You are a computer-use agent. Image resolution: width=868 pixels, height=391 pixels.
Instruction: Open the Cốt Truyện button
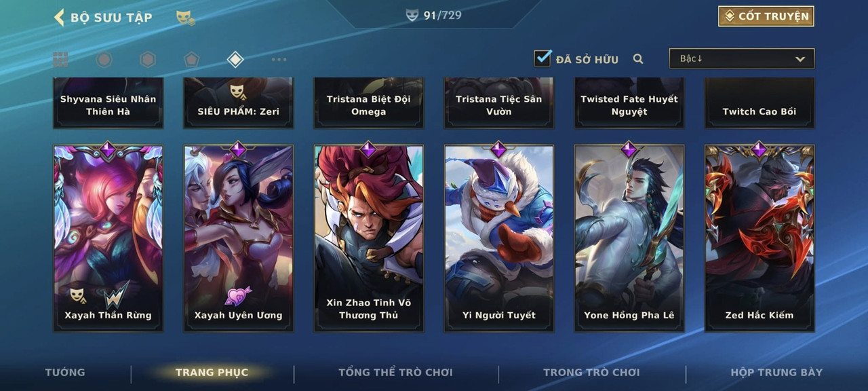[766, 16]
